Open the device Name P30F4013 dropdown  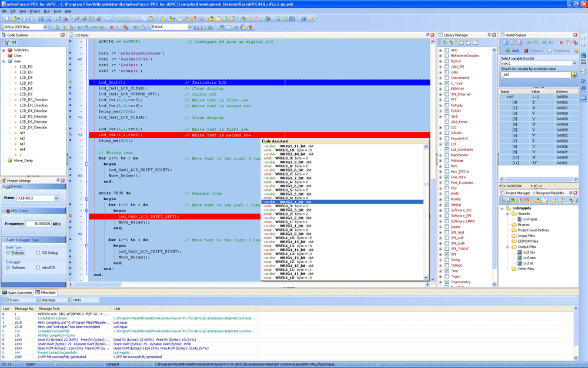pyautogui.click(x=56, y=198)
